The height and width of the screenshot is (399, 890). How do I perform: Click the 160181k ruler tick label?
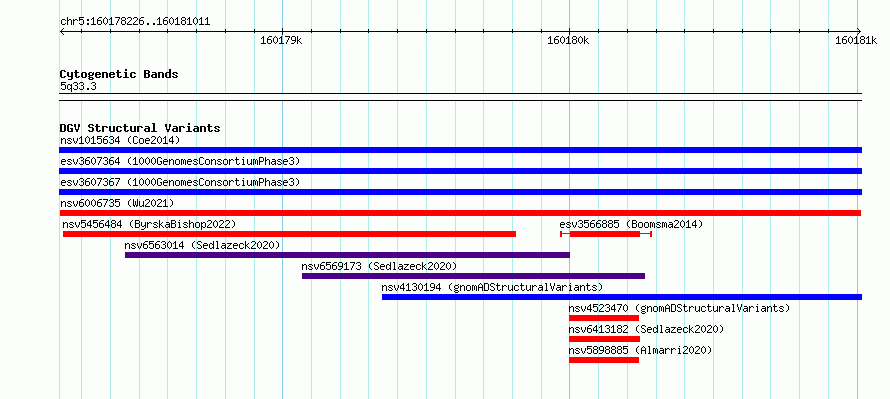pos(856,40)
